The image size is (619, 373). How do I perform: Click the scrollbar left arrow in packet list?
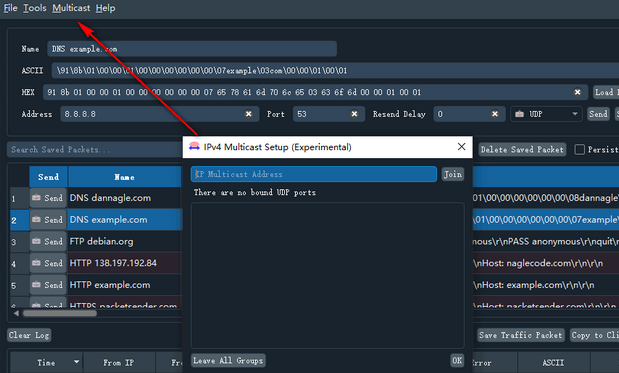coord(16,313)
